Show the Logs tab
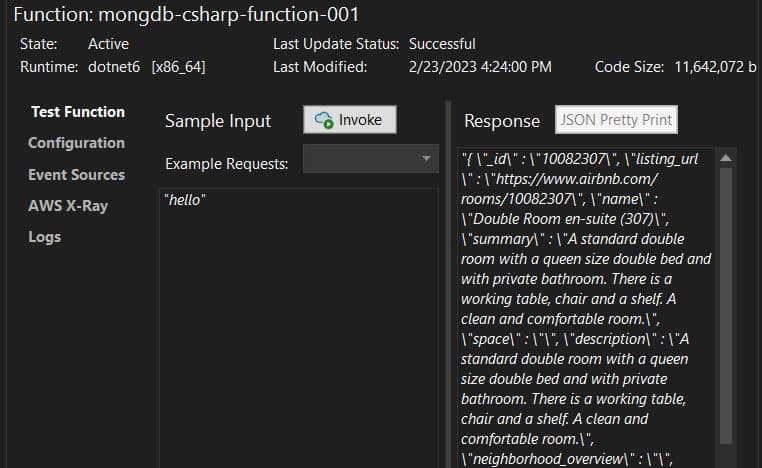This screenshot has width=762, height=468. [x=44, y=237]
